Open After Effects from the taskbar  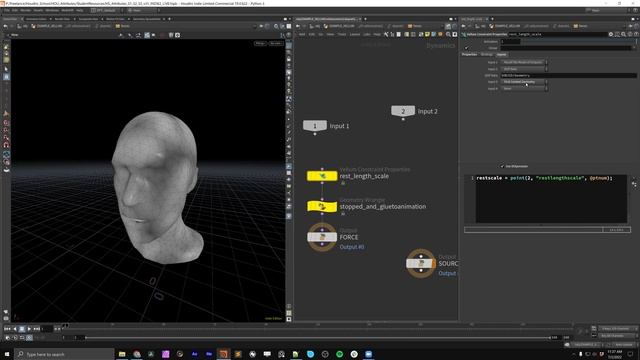click(x=194, y=354)
